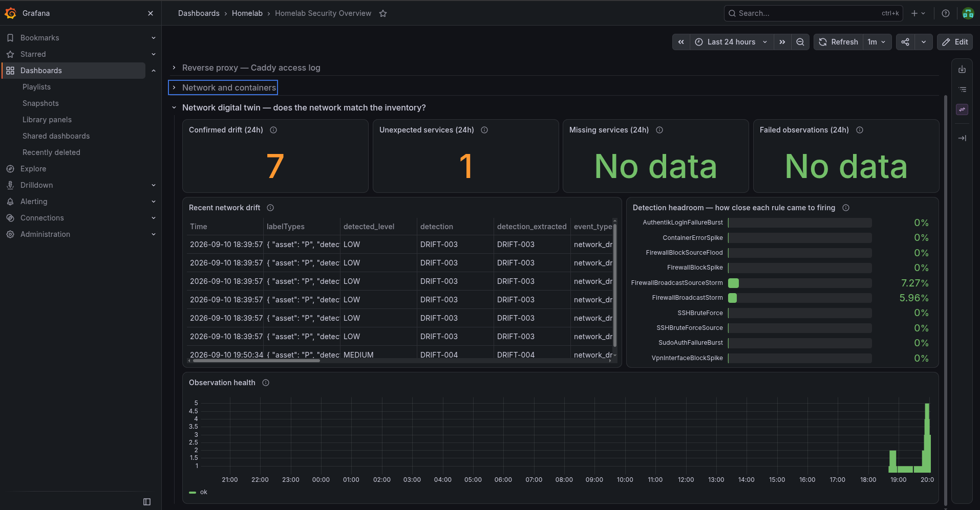
Task: Click the FirewallBroadcastSourceStorm gauge bar
Action: click(800, 283)
